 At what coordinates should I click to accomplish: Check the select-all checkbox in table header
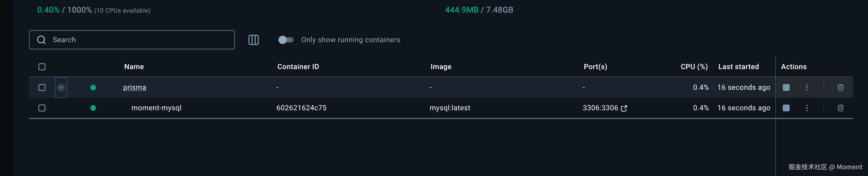42,67
